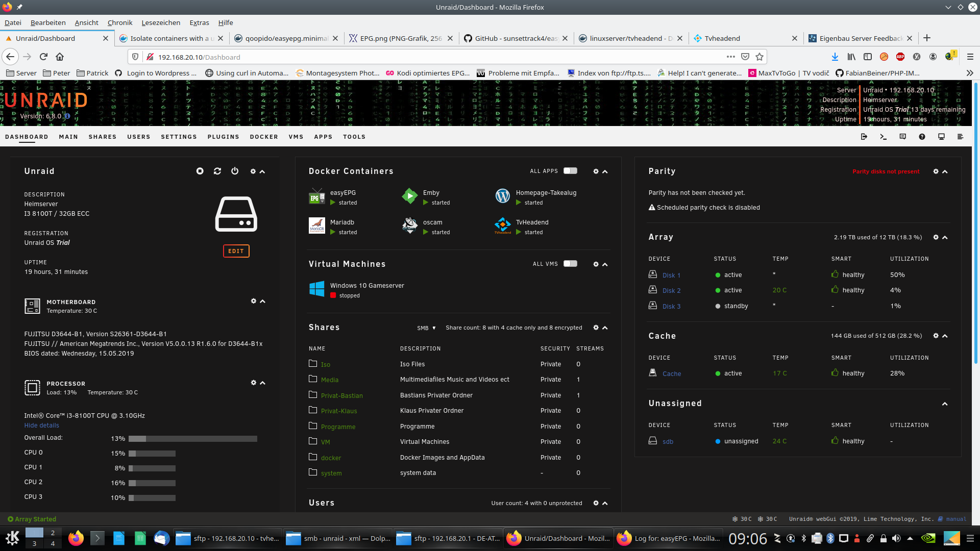Open the help icon in Unraid header
980x551 pixels.
(922, 137)
